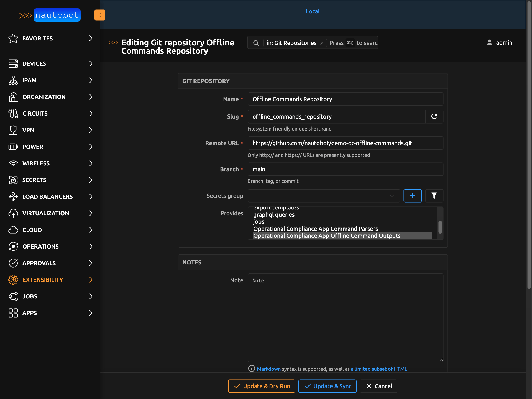Viewport: 532px width, 399px height.
Task: Click the Organization building icon
Action: pyautogui.click(x=13, y=97)
